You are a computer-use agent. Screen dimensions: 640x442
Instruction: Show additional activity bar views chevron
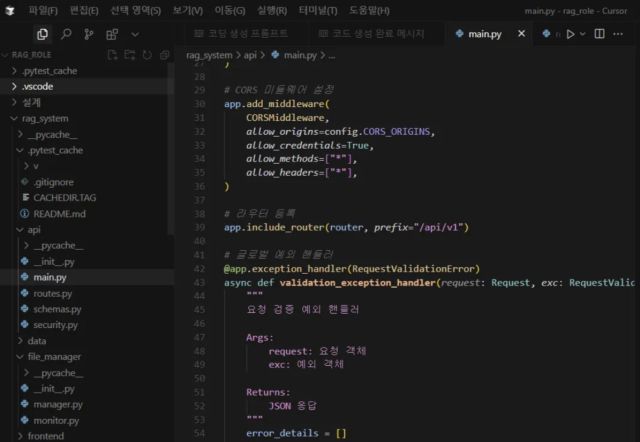click(x=135, y=34)
